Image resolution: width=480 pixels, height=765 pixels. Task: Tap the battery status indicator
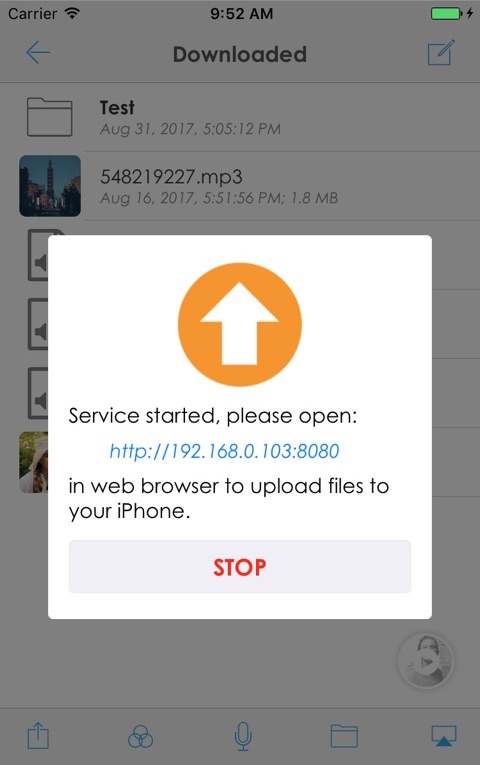446,13
